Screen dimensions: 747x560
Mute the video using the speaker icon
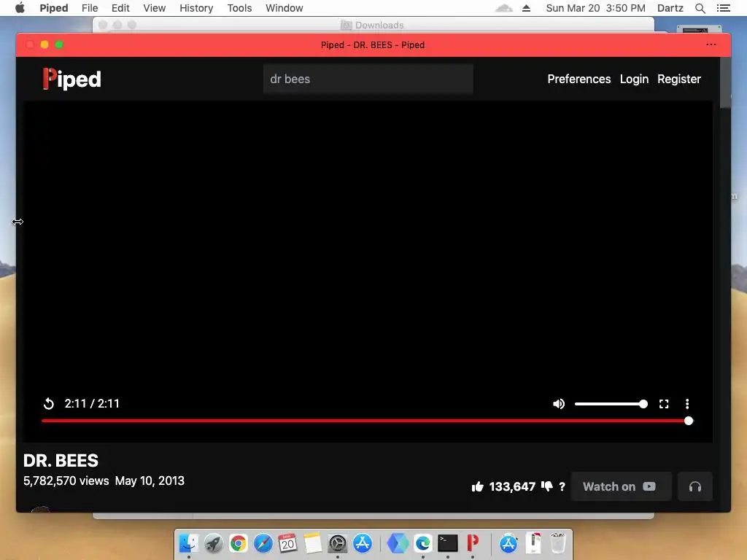(559, 404)
